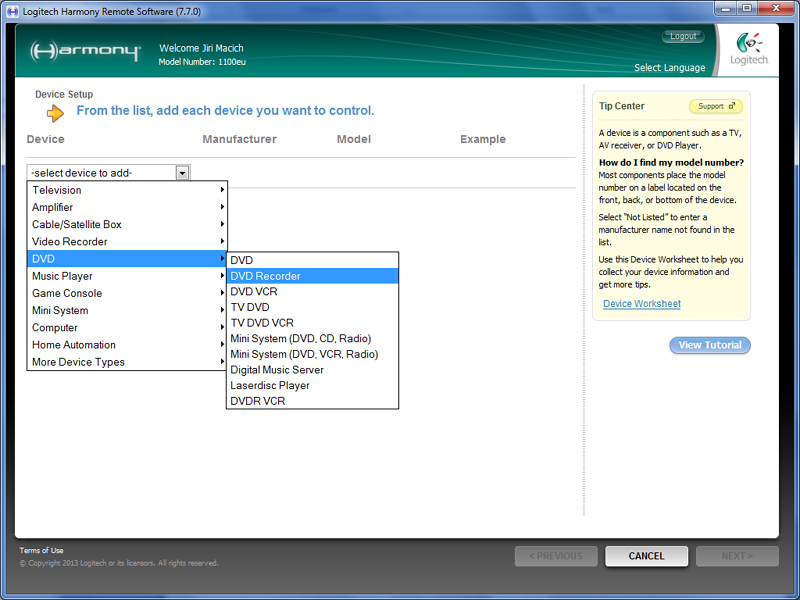
Task: Select Digital Music Server entry
Action: coord(312,370)
